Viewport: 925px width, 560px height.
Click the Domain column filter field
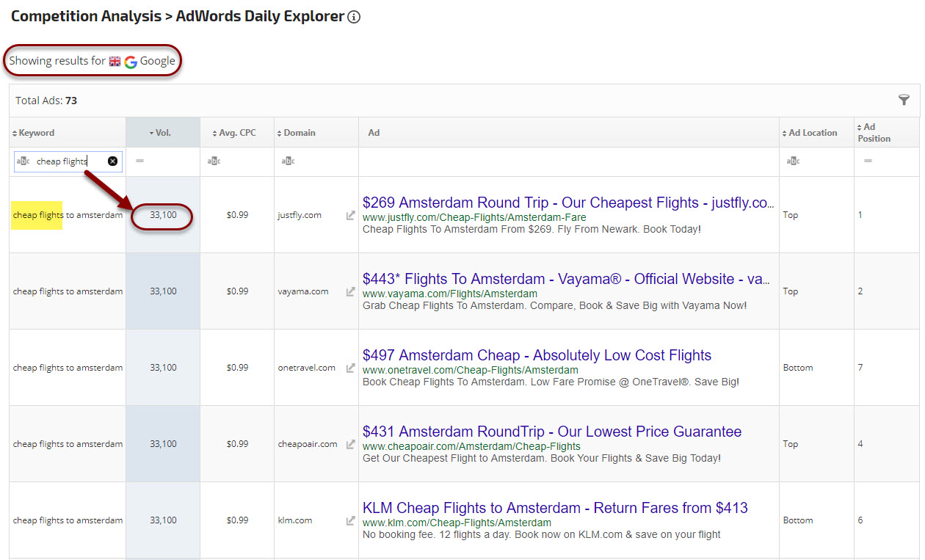click(316, 161)
